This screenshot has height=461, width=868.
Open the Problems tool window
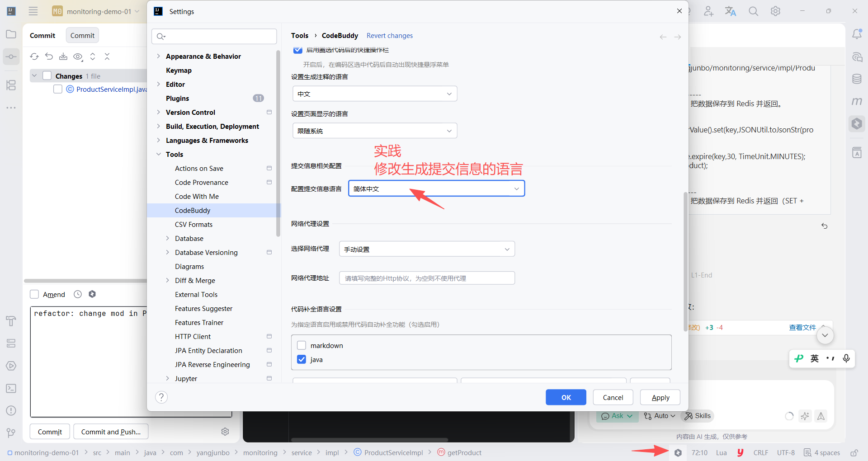click(x=11, y=410)
